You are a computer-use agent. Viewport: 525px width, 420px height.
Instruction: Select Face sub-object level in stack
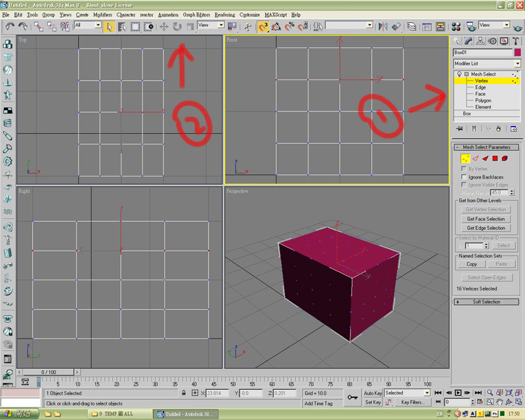tap(480, 94)
